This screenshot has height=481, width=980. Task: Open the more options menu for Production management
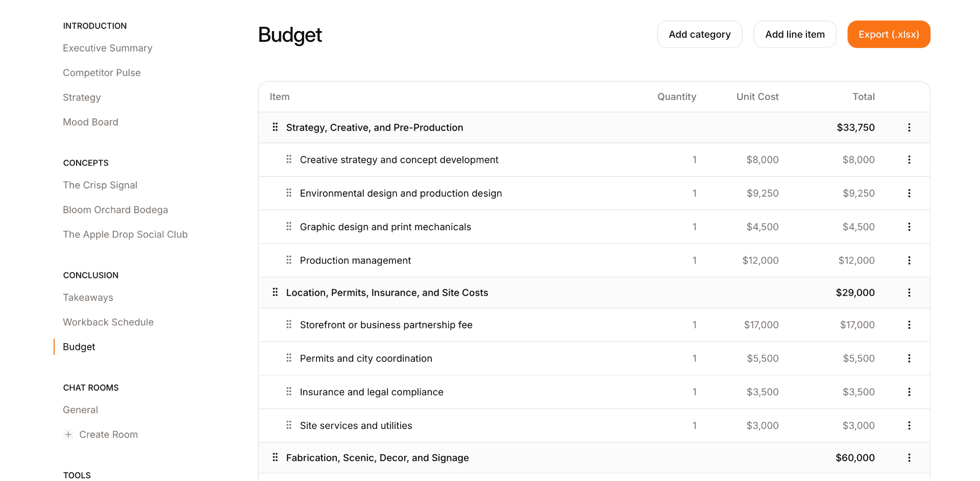tap(909, 261)
